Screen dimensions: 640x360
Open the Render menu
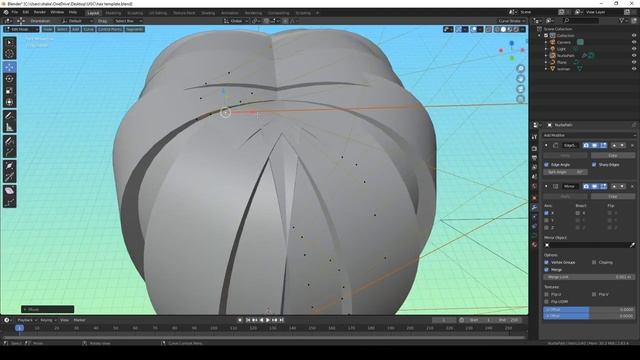pos(40,12)
